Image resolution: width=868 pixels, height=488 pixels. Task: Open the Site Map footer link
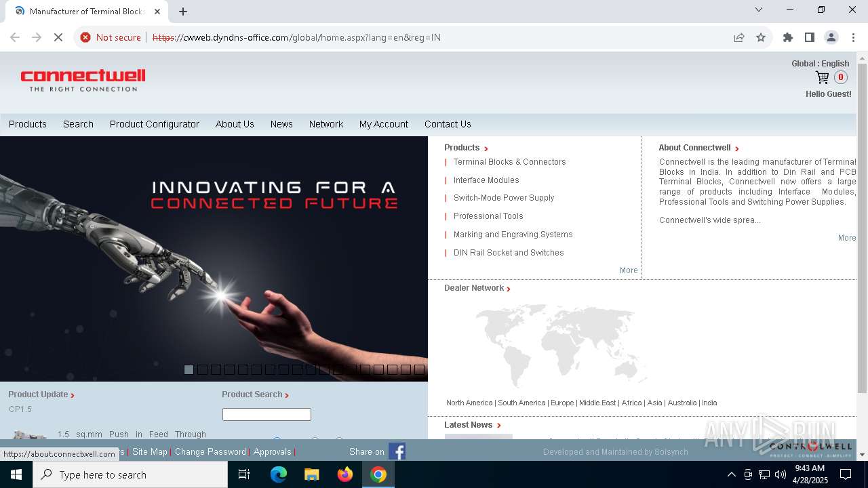pyautogui.click(x=150, y=451)
